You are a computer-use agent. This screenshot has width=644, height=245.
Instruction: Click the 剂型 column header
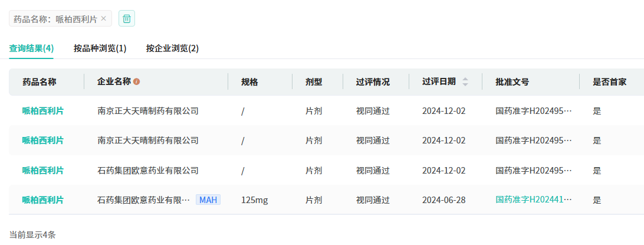(314, 82)
